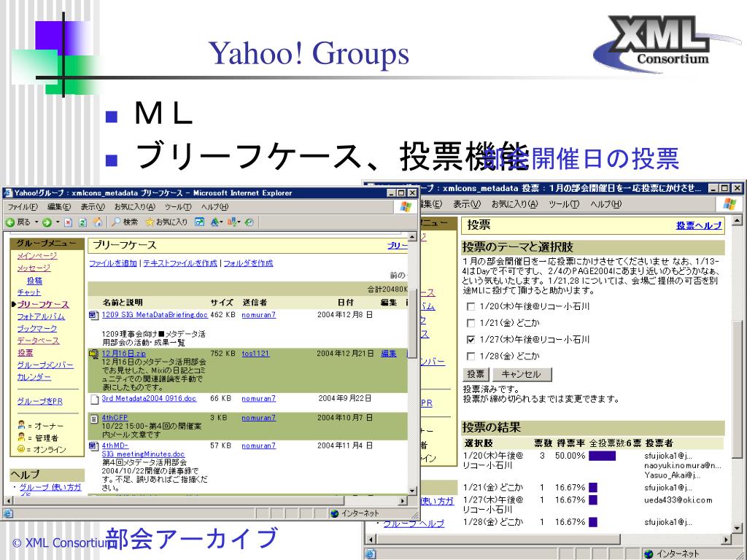
Task: Click sender tos1121 link
Action: click(x=255, y=354)
